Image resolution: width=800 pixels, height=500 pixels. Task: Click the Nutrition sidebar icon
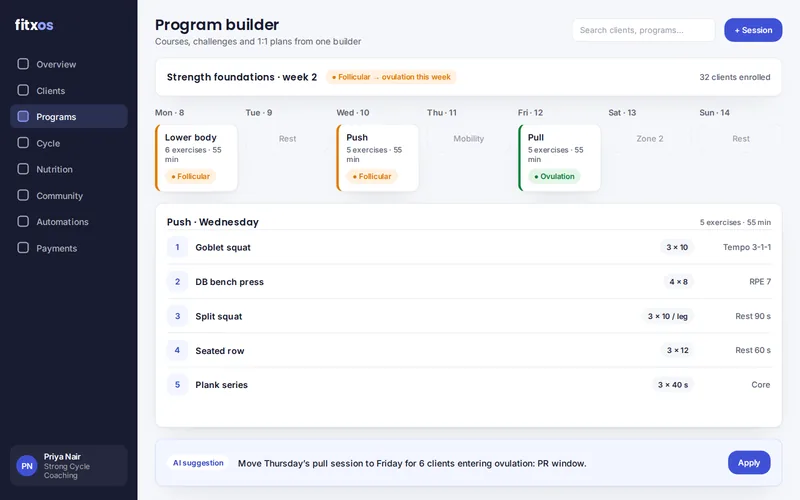pyautogui.click(x=23, y=169)
